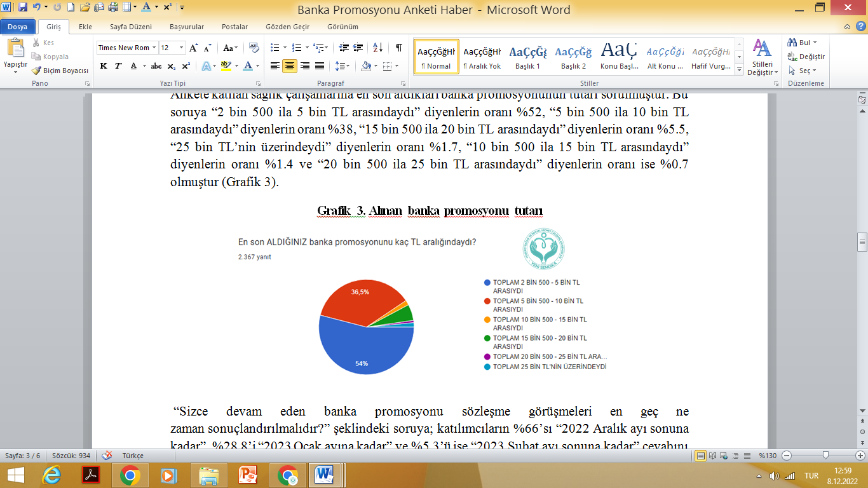Open Stilleri Değiştir styles icon
Screen dimensions: 868x488
(762, 57)
